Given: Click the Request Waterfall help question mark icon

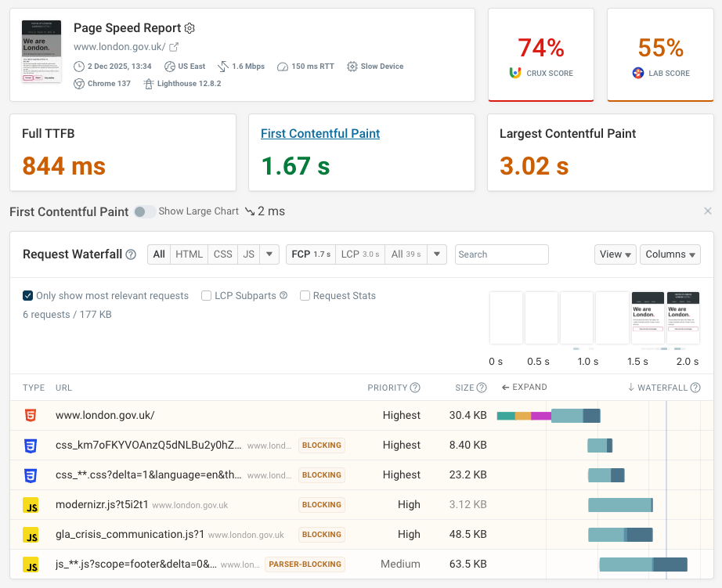Looking at the screenshot, I should click(131, 254).
